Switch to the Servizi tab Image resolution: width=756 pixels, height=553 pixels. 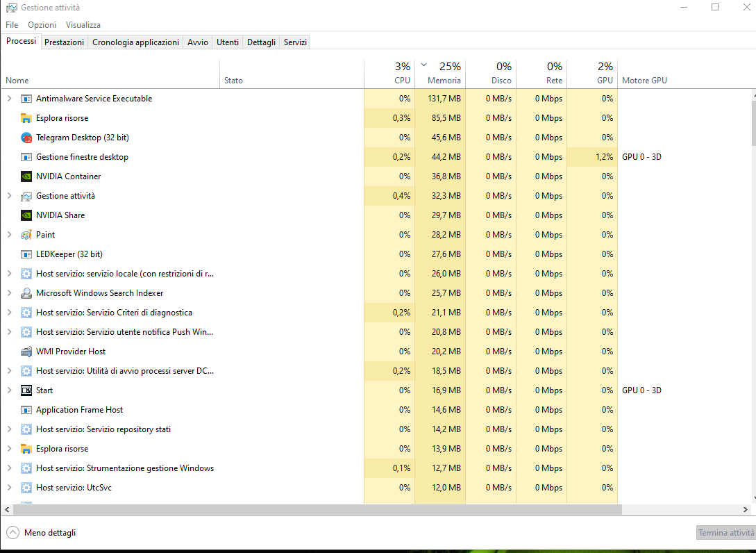click(x=295, y=42)
